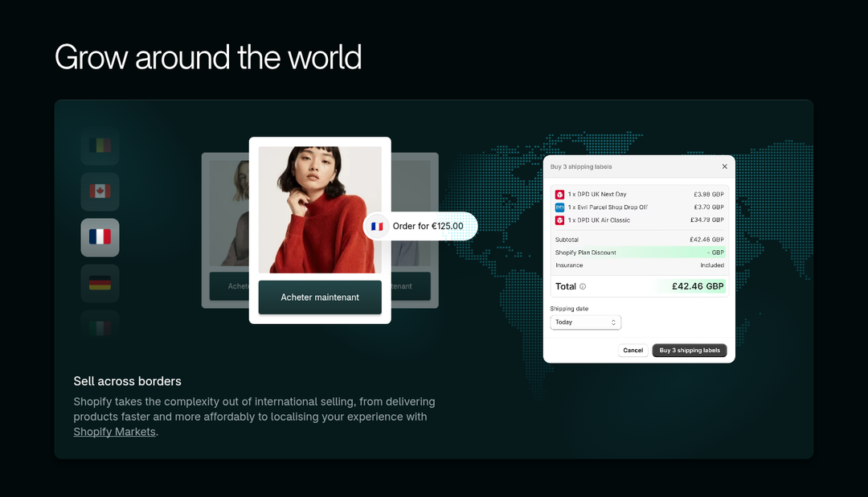Click the Order for €125.00 badge
Image resolution: width=868 pixels, height=497 pixels.
click(x=420, y=226)
